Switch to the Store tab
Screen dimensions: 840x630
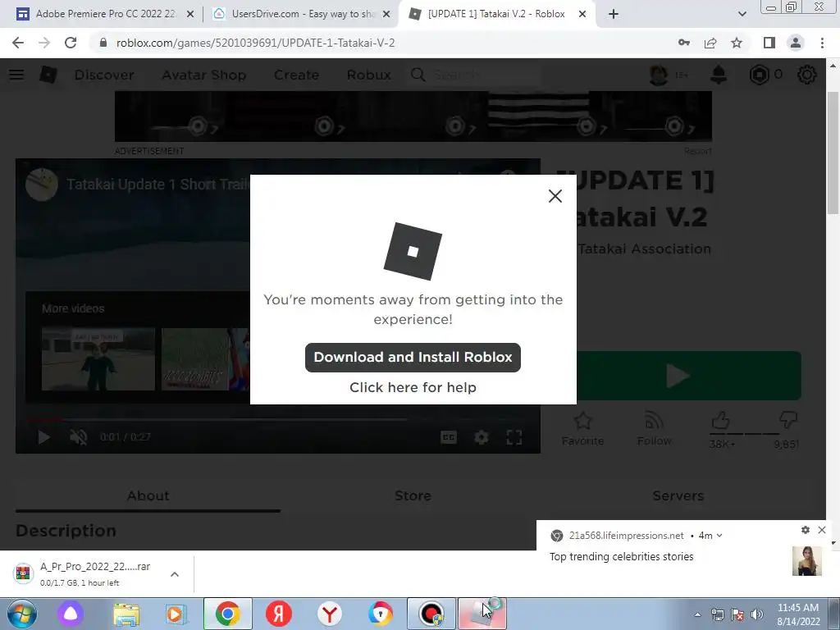coord(413,496)
